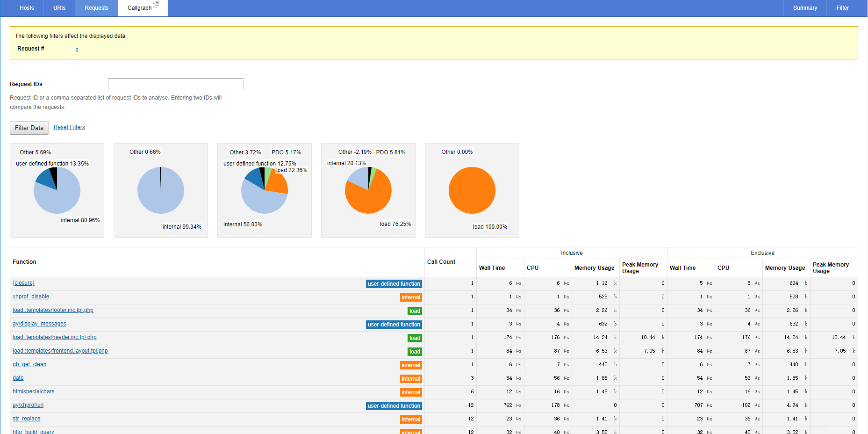Click the ay\display_messages function link
The height and width of the screenshot is (434, 868).
(39, 324)
